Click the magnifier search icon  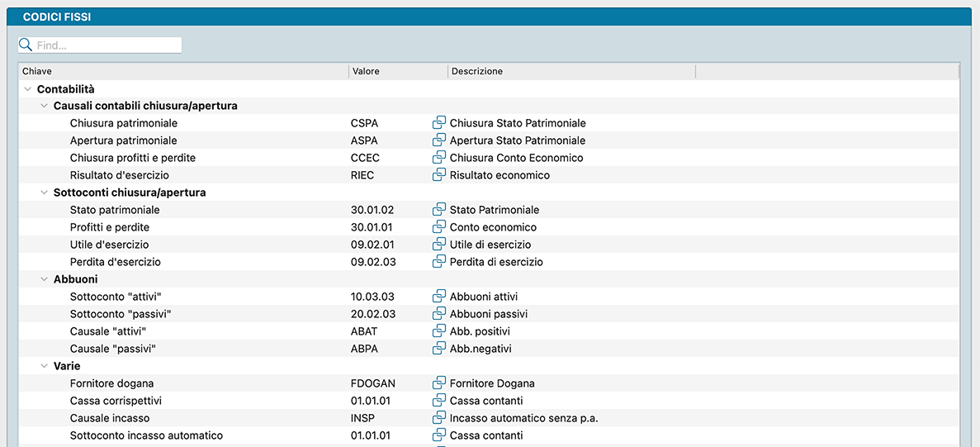point(26,45)
